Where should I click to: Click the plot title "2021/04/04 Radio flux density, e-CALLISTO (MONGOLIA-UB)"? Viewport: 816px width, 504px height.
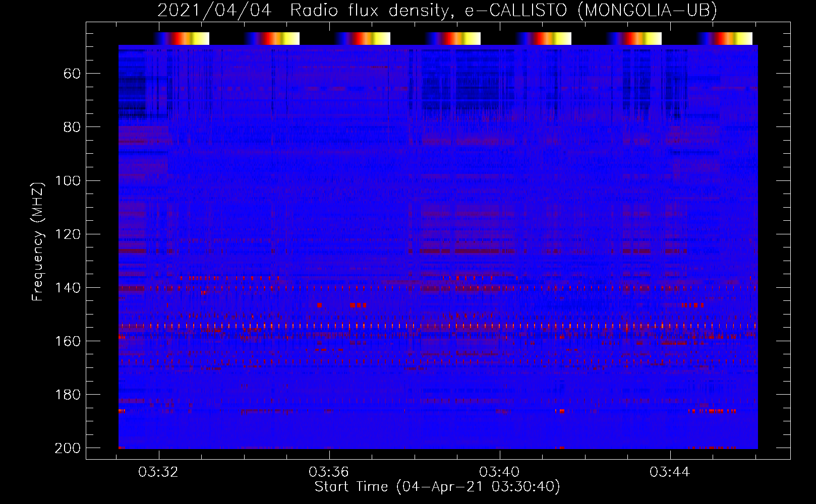pyautogui.click(x=437, y=11)
